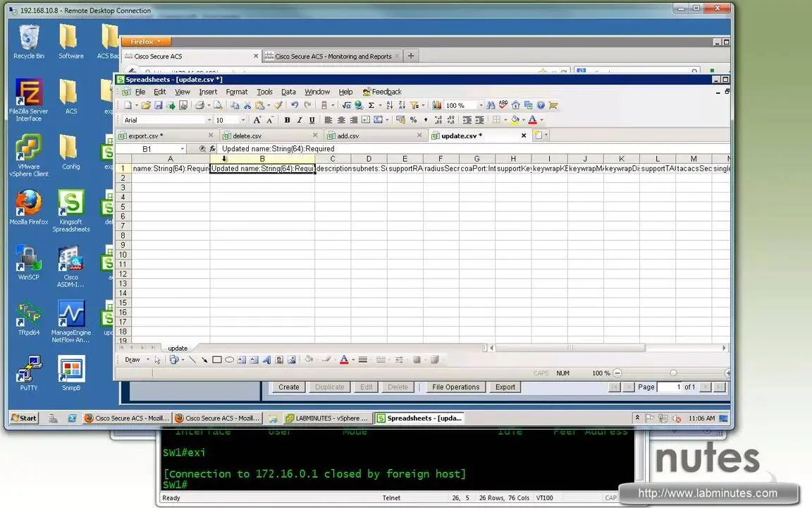812x508 pixels.
Task: Apply Percent style with the % icon
Action: 413,120
